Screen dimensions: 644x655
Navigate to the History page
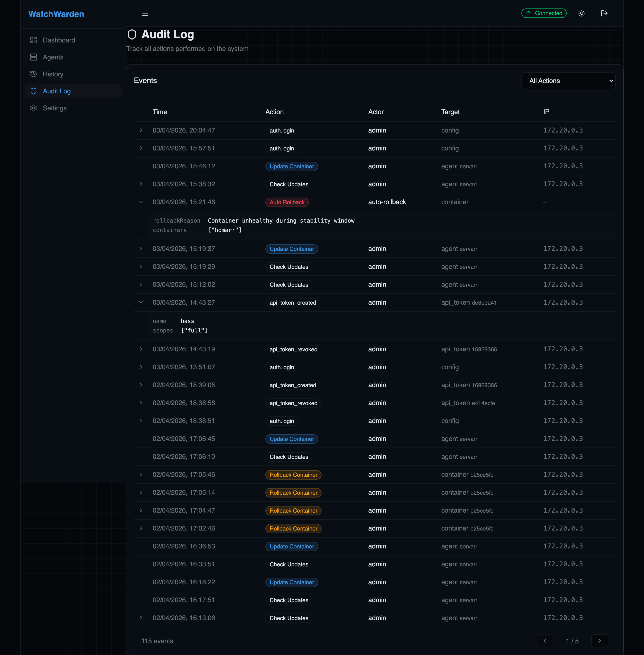(x=53, y=74)
